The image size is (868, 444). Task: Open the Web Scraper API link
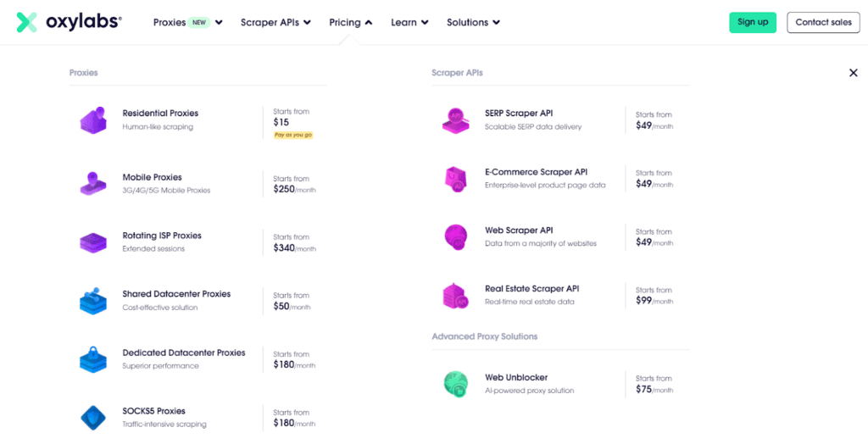[519, 230]
